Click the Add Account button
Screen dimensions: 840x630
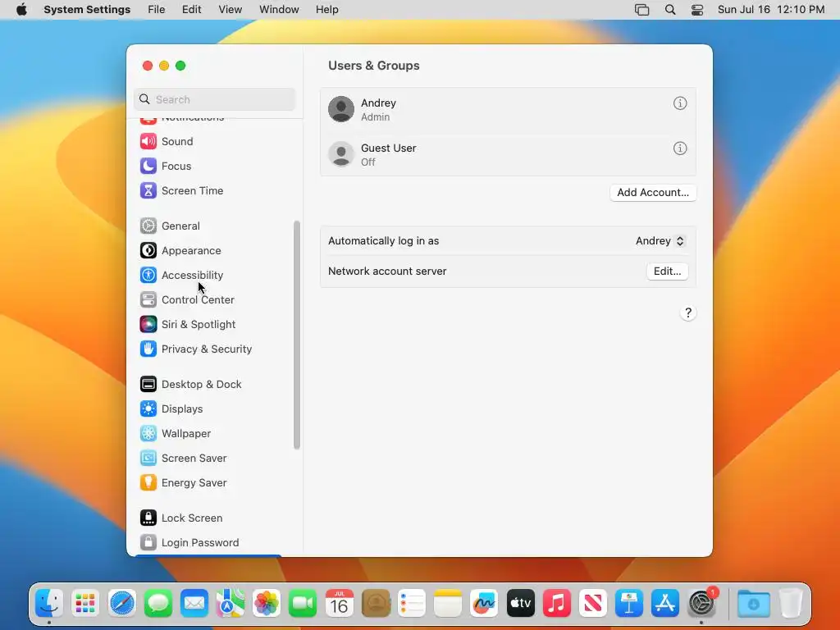(652, 193)
